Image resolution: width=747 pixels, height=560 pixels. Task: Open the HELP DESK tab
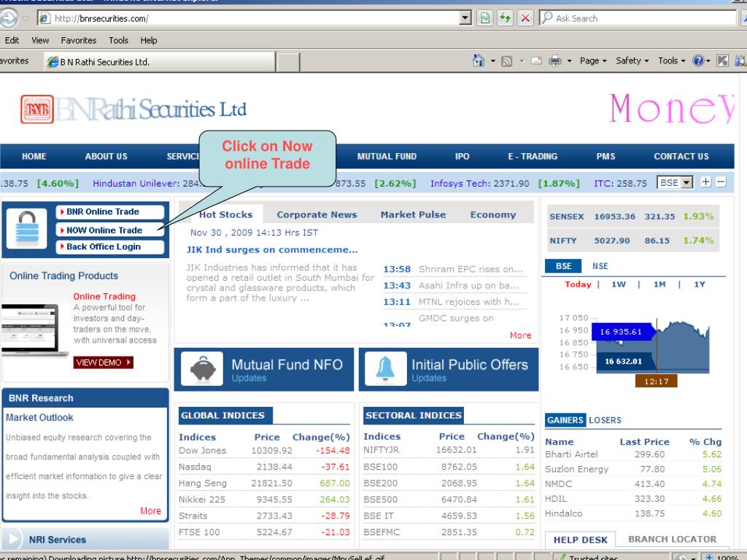pyautogui.click(x=580, y=540)
